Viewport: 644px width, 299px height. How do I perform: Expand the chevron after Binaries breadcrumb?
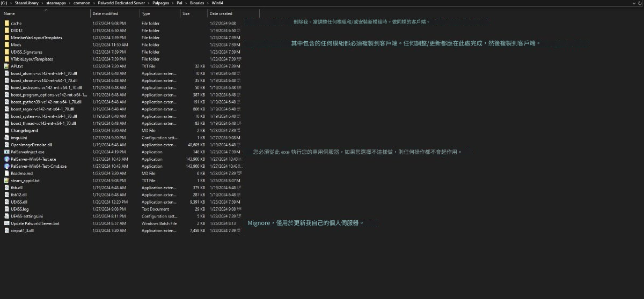(x=207, y=3)
